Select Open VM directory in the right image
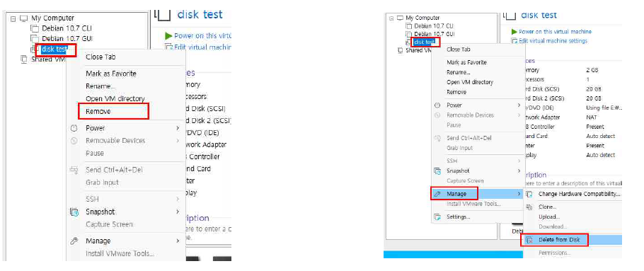The image size is (644, 271). tap(469, 82)
